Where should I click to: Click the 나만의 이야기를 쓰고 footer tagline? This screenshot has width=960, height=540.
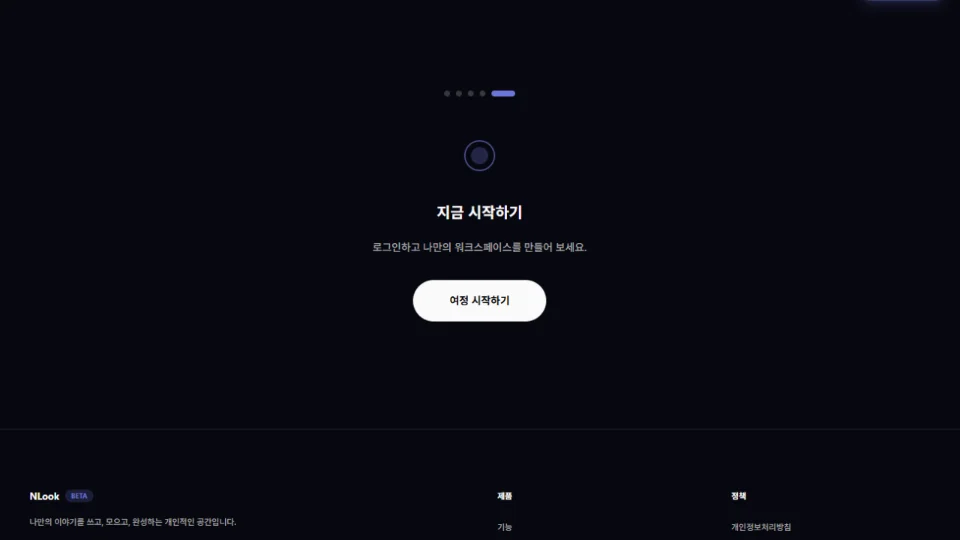[133, 522]
